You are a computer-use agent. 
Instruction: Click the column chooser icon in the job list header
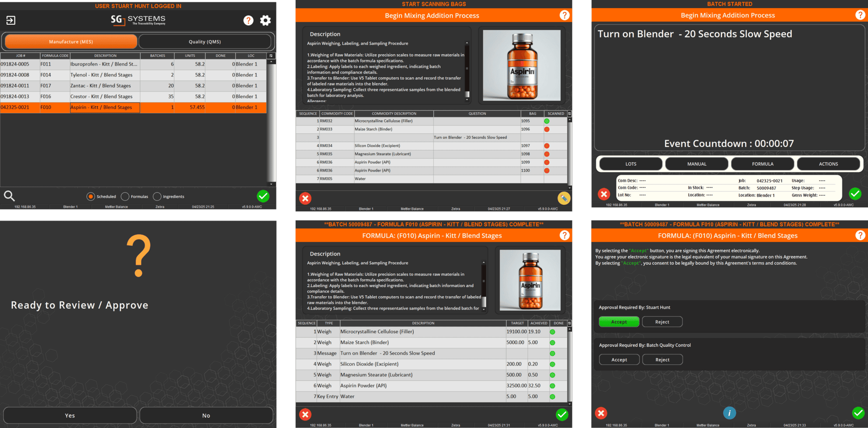point(271,56)
